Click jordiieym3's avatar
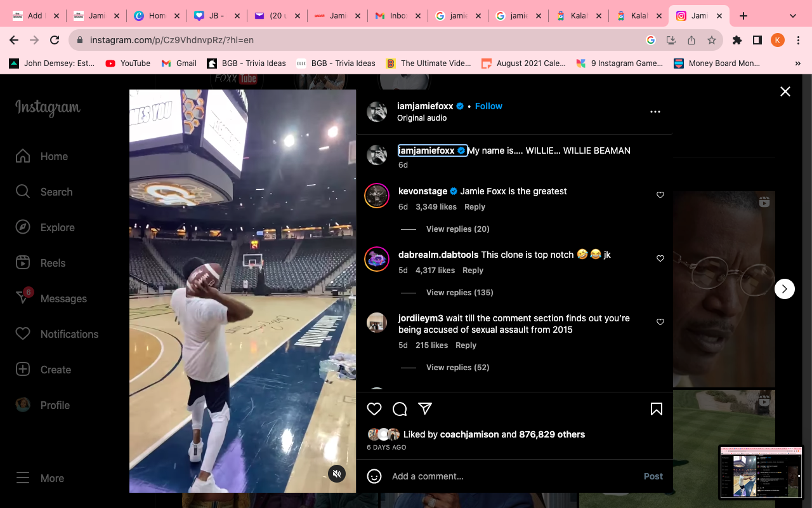812x508 pixels. pos(377,322)
